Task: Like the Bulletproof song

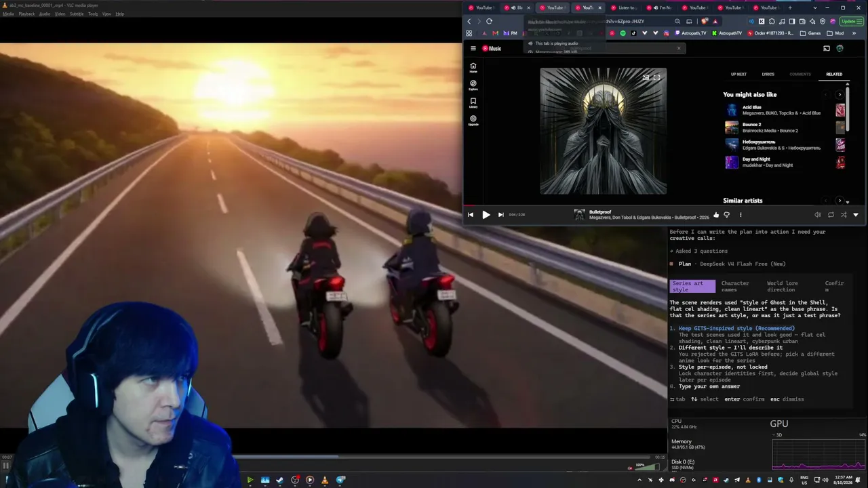Action: click(x=716, y=215)
